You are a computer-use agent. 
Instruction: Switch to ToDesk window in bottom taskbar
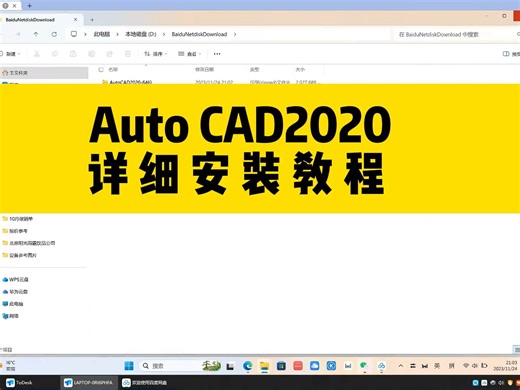point(20,382)
